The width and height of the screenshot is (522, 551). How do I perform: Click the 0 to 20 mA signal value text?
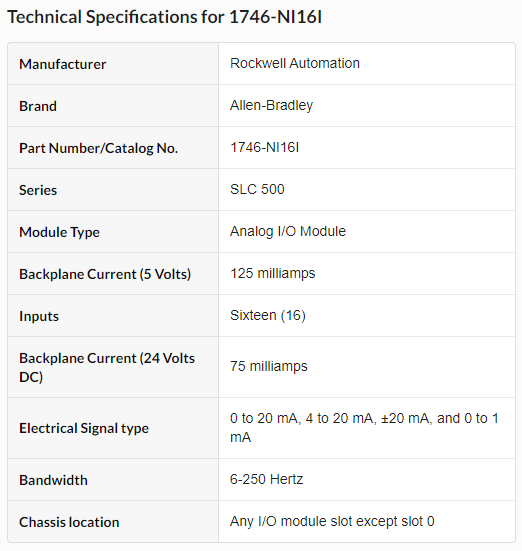[364, 428]
